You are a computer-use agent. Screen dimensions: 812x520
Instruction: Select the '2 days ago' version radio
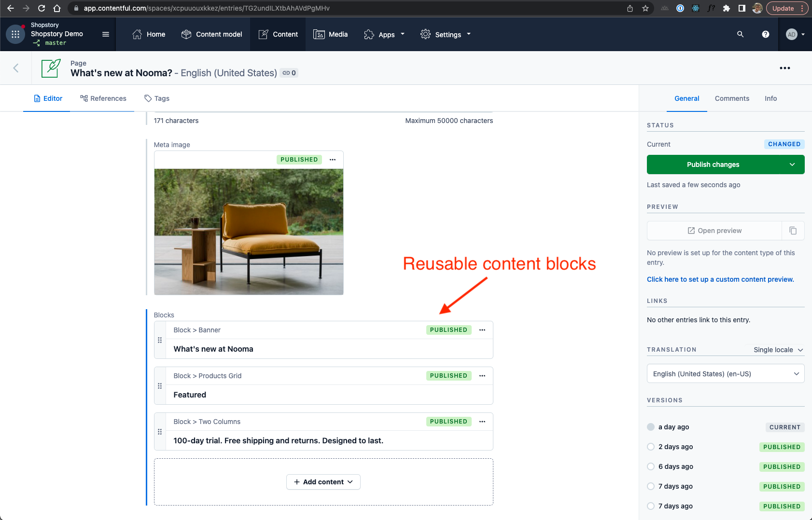coord(651,447)
